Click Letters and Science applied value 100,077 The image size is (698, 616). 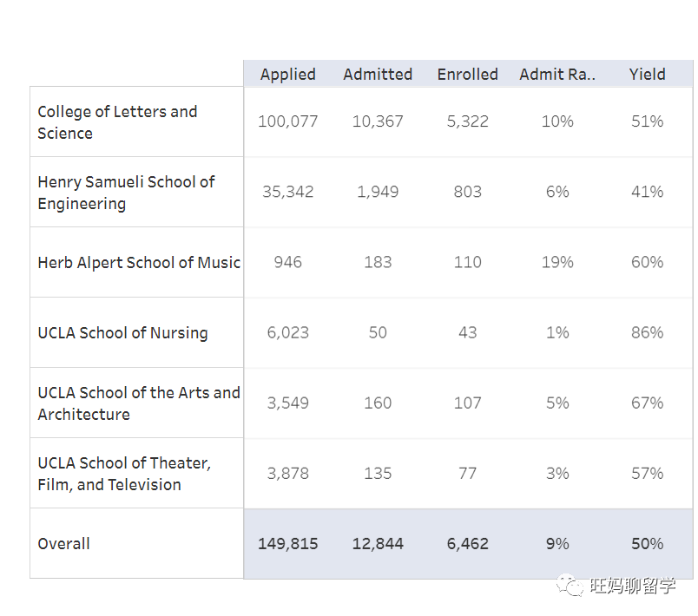(x=288, y=121)
